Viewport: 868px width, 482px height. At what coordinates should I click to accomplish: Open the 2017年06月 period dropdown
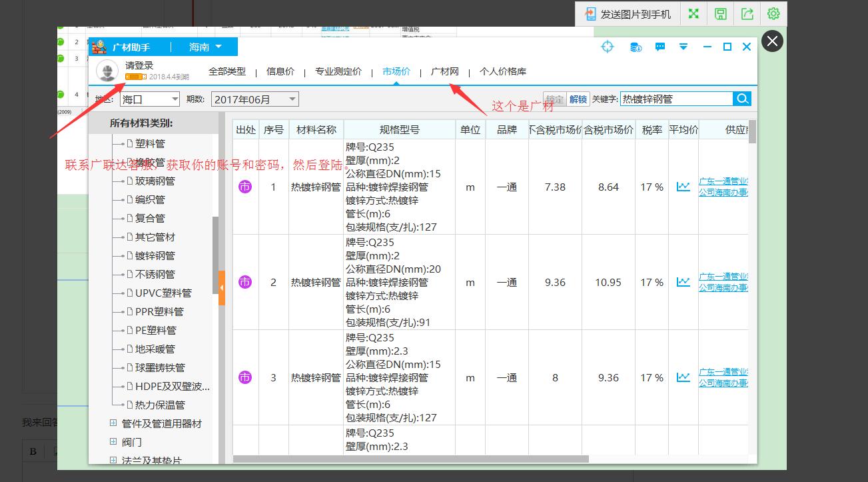pos(255,99)
